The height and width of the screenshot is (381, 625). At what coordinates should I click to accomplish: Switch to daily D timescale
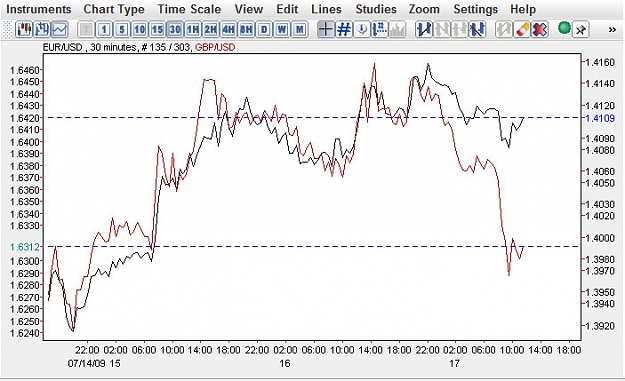(264, 29)
